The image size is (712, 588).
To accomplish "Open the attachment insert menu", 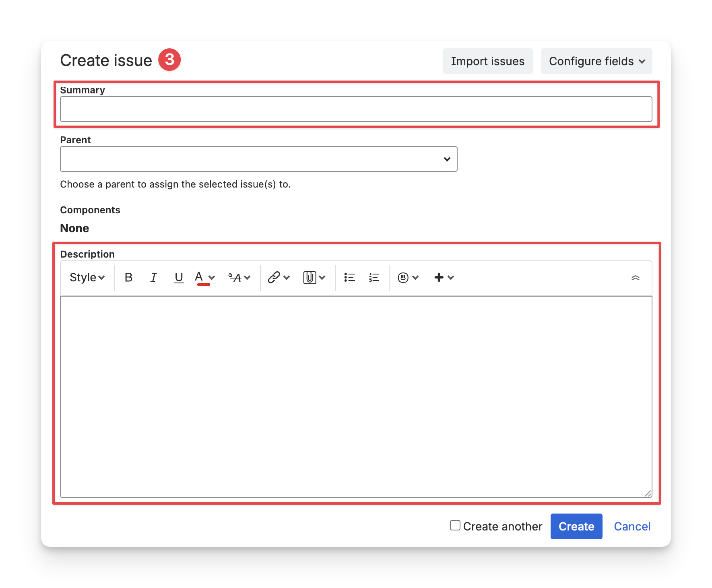I will (314, 277).
